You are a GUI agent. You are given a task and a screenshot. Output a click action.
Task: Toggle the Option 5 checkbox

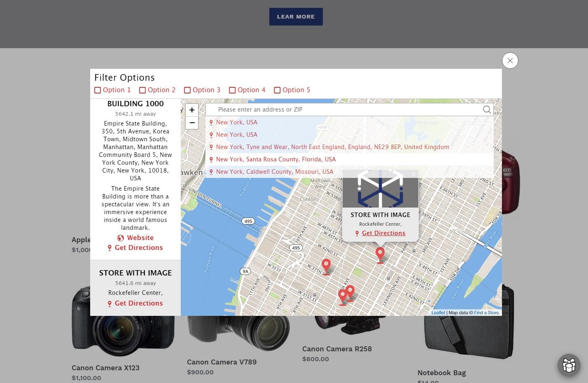click(x=277, y=90)
